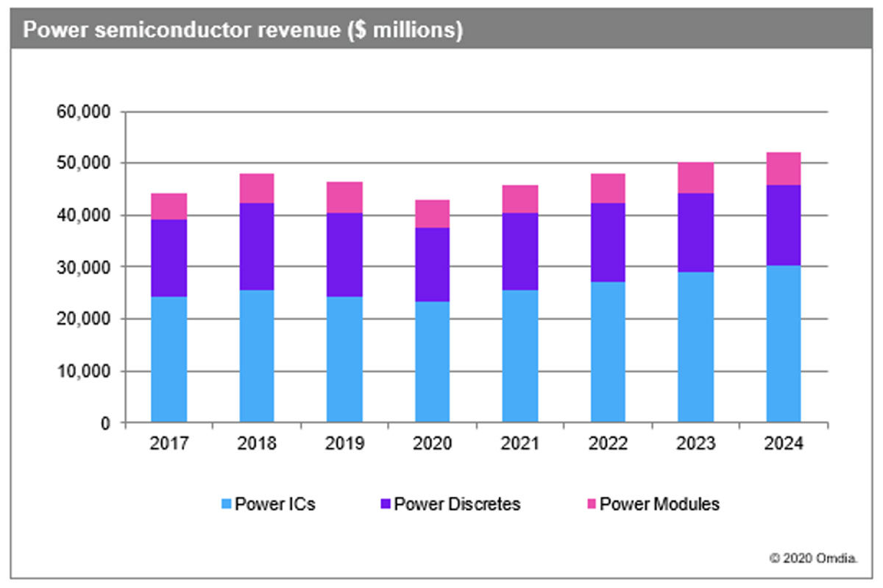Click the 50,000 y-axis label
This screenshot has width=883, height=588.
click(x=84, y=163)
